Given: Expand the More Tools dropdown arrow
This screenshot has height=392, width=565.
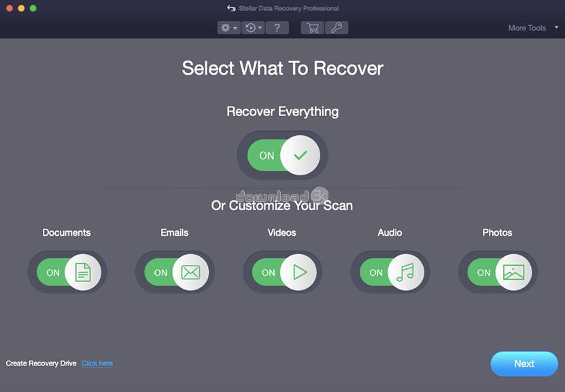Looking at the screenshot, I should click(556, 27).
